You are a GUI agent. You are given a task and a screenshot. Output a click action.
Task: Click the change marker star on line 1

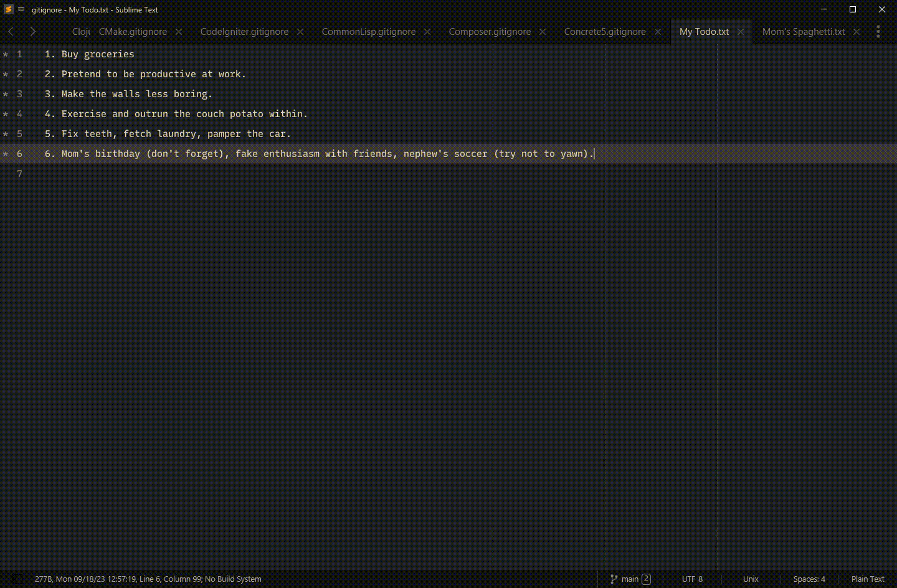click(x=6, y=54)
